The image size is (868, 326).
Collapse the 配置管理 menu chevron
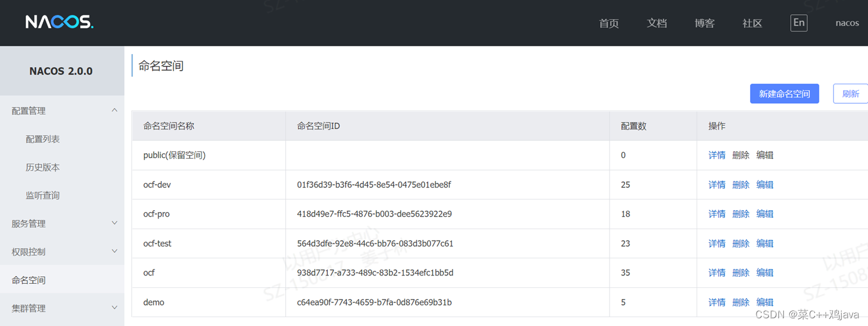click(x=114, y=110)
